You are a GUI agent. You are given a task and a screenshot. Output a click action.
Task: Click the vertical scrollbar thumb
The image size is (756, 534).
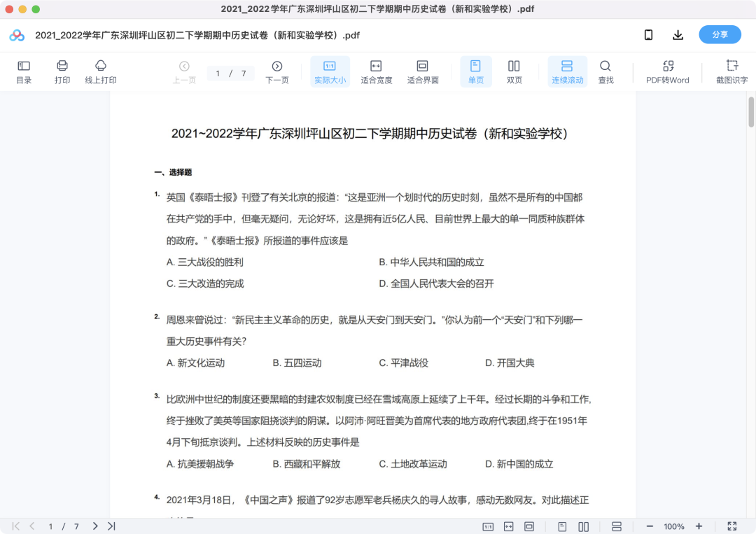751,112
